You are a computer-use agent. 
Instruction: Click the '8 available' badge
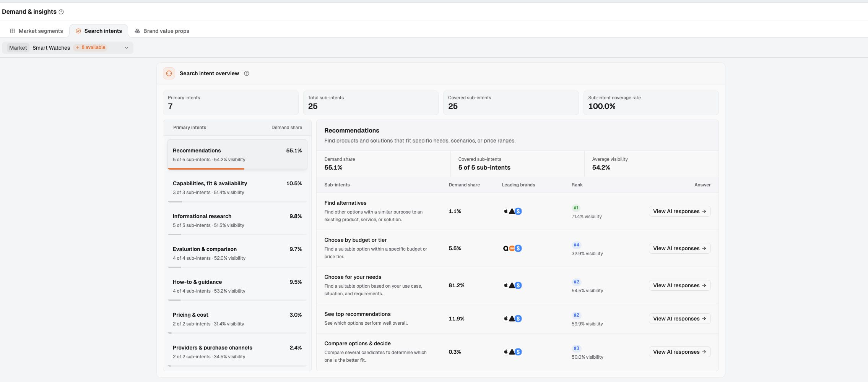[x=91, y=47]
